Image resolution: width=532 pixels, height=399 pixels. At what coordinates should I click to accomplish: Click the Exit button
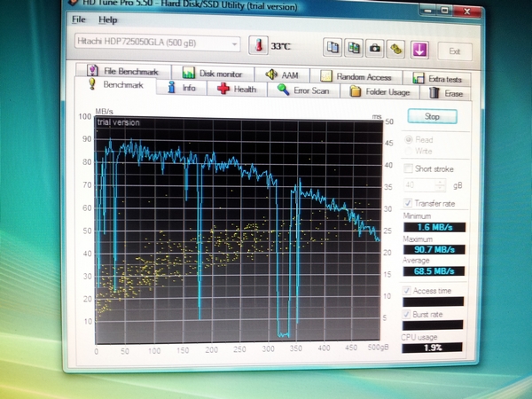click(455, 51)
